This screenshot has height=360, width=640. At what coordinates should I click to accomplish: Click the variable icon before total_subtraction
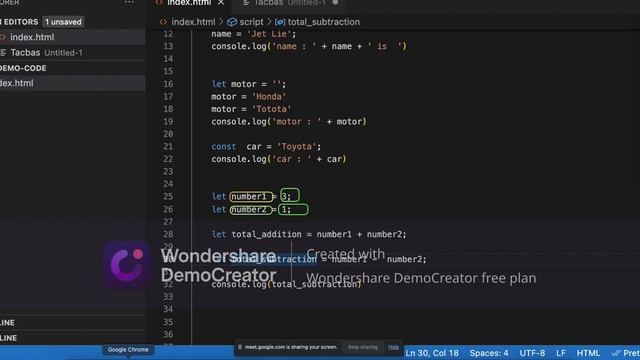coord(280,22)
